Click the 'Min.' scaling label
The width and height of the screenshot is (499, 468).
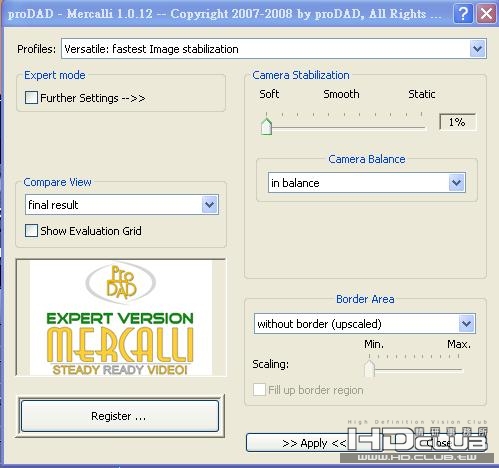pyautogui.click(x=374, y=344)
